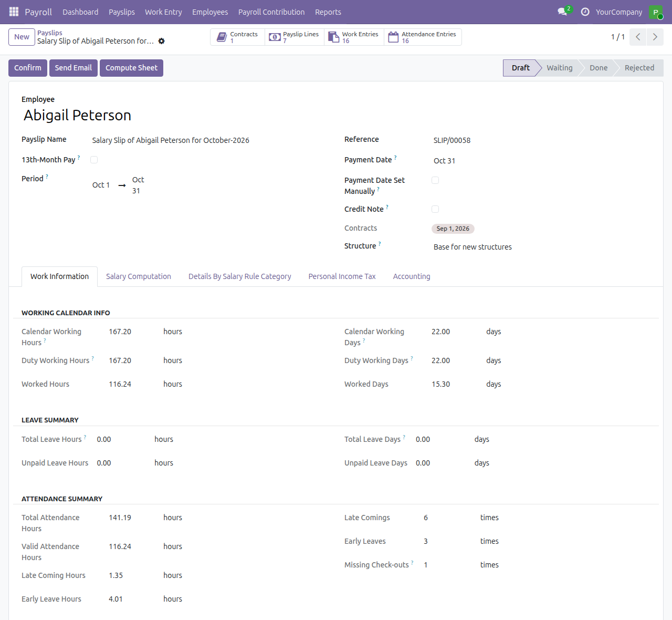
Task: Switch to Accounting tab
Action: pyautogui.click(x=412, y=276)
